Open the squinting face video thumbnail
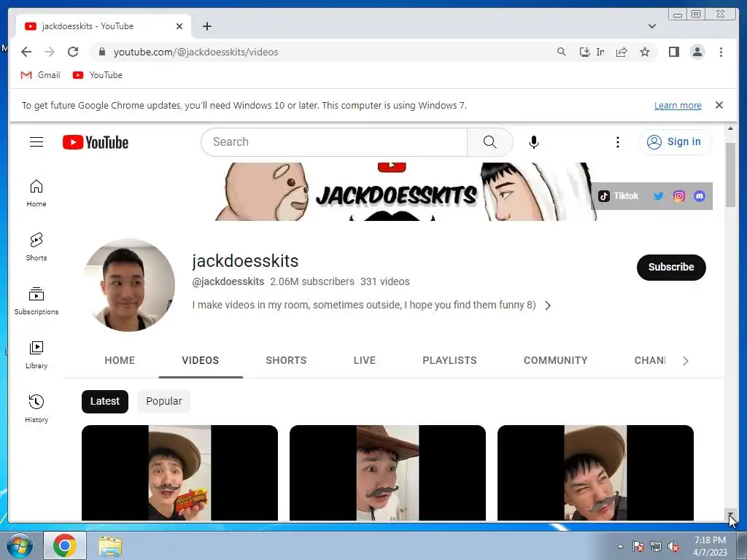 [x=595, y=472]
